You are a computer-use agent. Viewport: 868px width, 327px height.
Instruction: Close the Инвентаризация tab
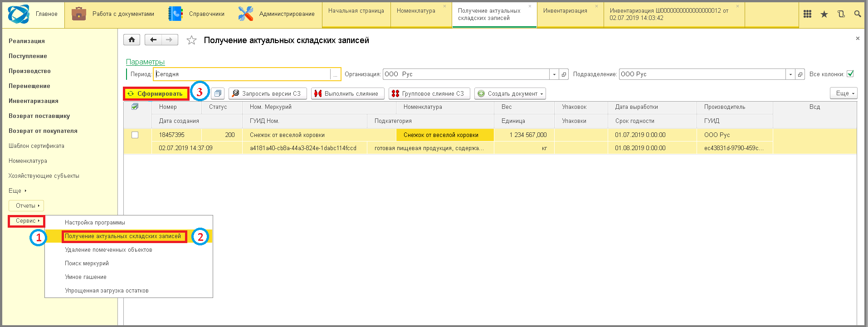click(596, 6)
